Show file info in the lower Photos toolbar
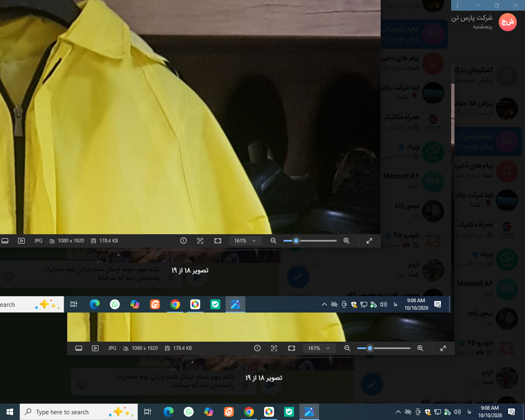 point(257,348)
